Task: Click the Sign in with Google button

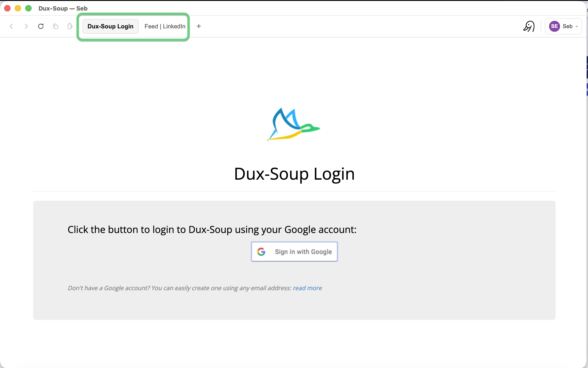Action: pyautogui.click(x=294, y=252)
